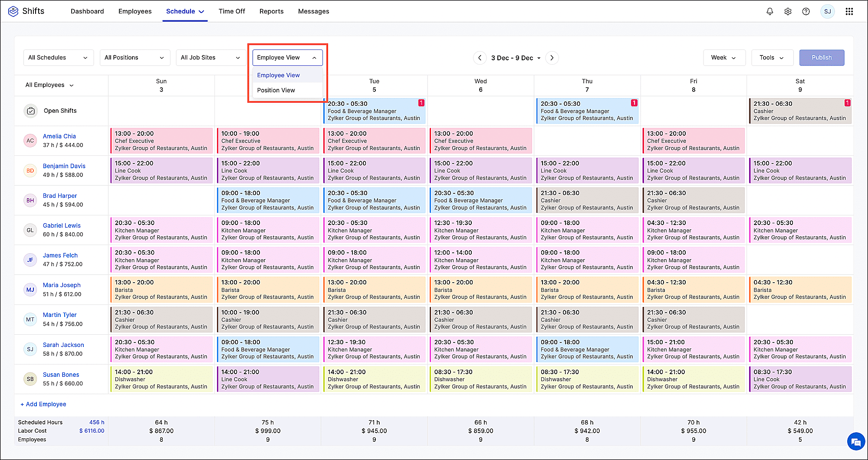Click Sarah Jackson's SJ row avatar

point(30,349)
